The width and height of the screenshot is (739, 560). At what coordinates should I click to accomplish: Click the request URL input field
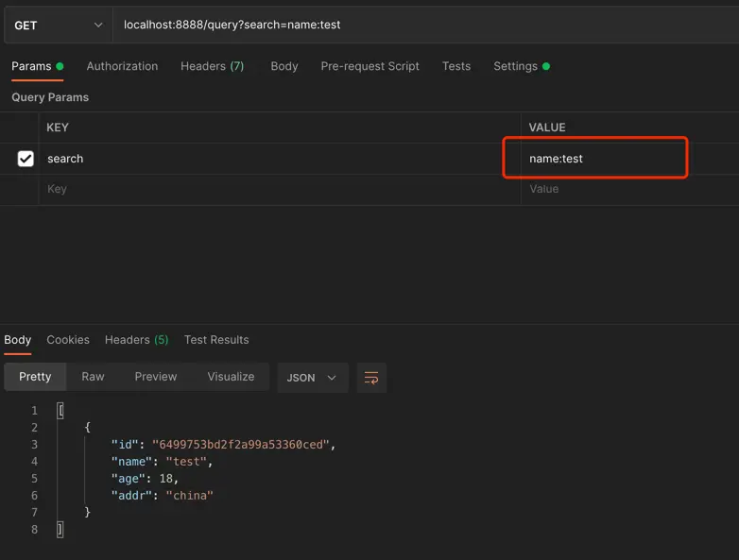pyautogui.click(x=425, y=25)
